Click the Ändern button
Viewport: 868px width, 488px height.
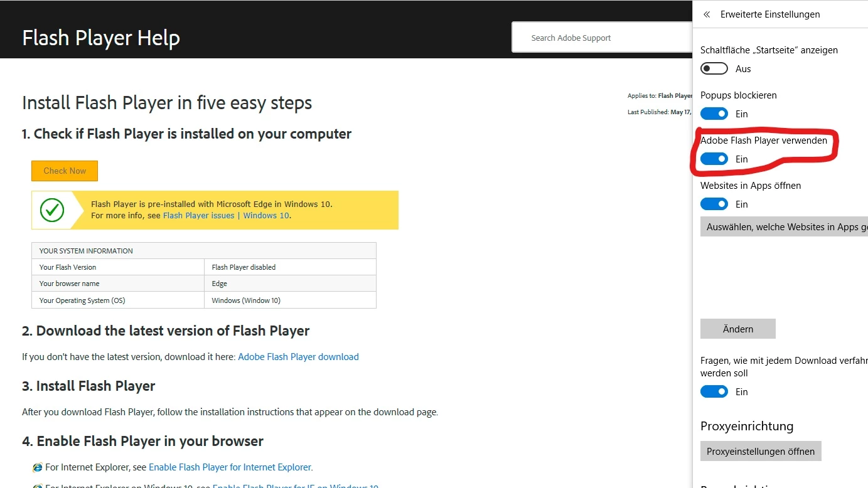pos(738,329)
